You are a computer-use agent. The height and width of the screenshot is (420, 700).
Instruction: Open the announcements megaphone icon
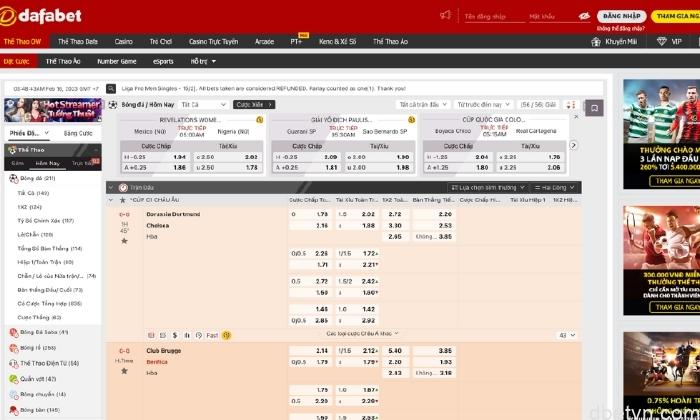pos(445,16)
